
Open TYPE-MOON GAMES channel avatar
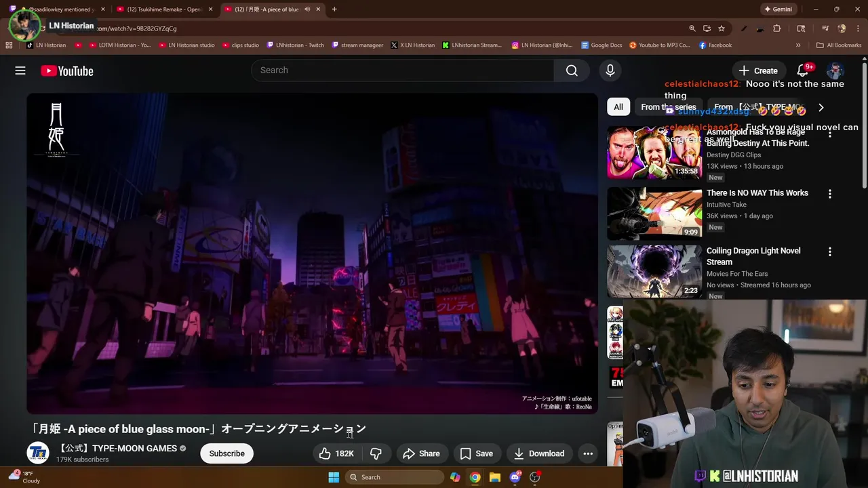click(38, 453)
